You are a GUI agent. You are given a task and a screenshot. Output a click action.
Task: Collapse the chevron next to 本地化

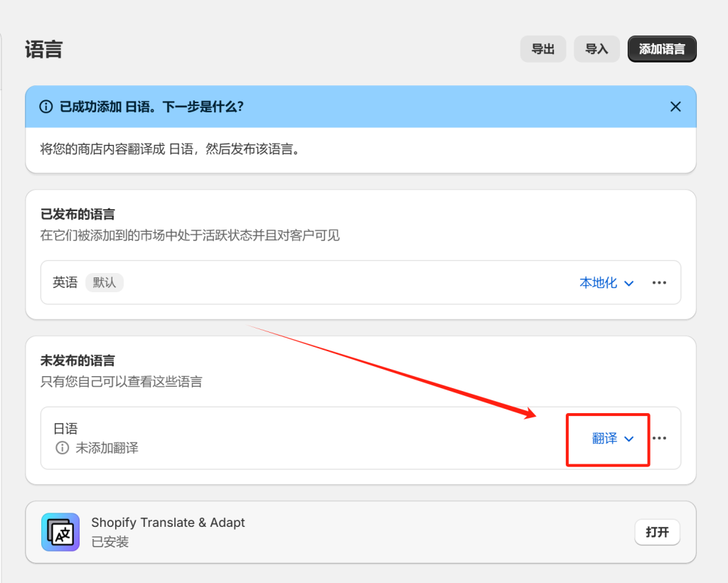(x=628, y=282)
